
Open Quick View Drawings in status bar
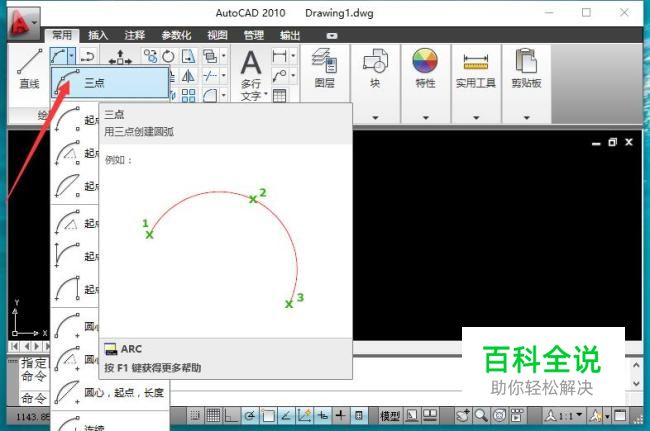point(430,415)
